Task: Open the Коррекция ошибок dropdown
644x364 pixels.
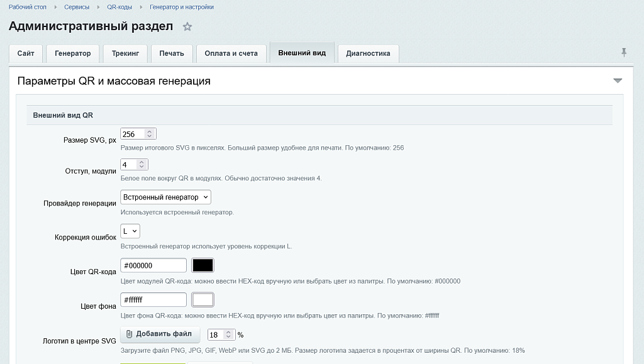Action: tap(130, 231)
